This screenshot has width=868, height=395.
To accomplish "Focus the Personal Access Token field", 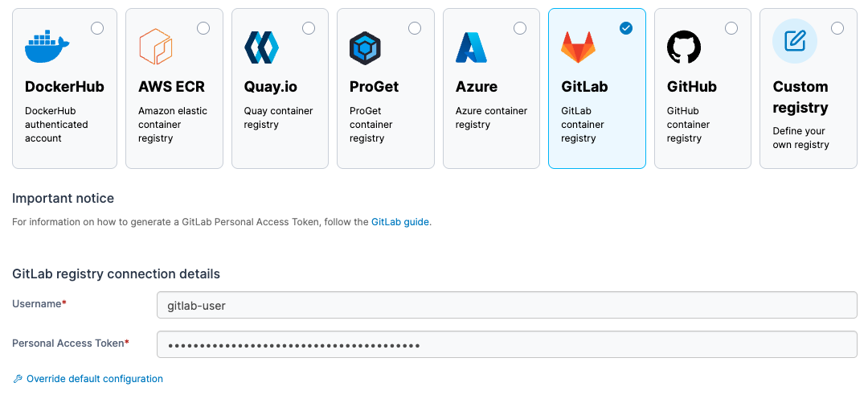I will (x=506, y=345).
